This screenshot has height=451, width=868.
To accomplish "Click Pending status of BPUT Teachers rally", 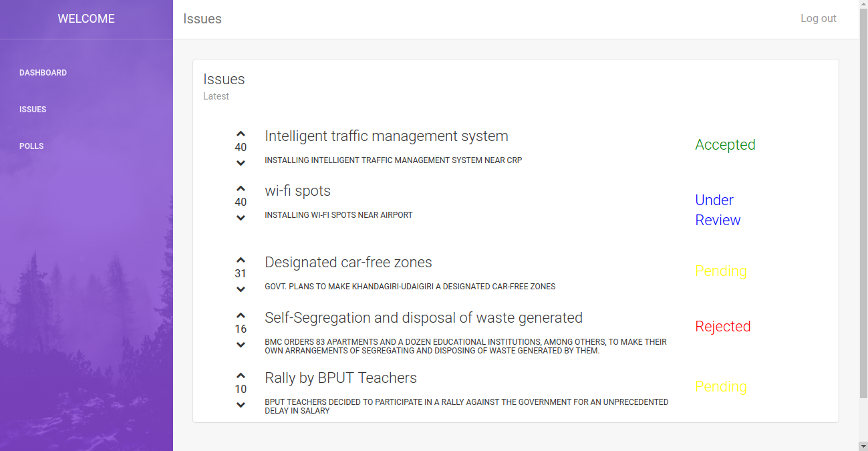I will 721,387.
